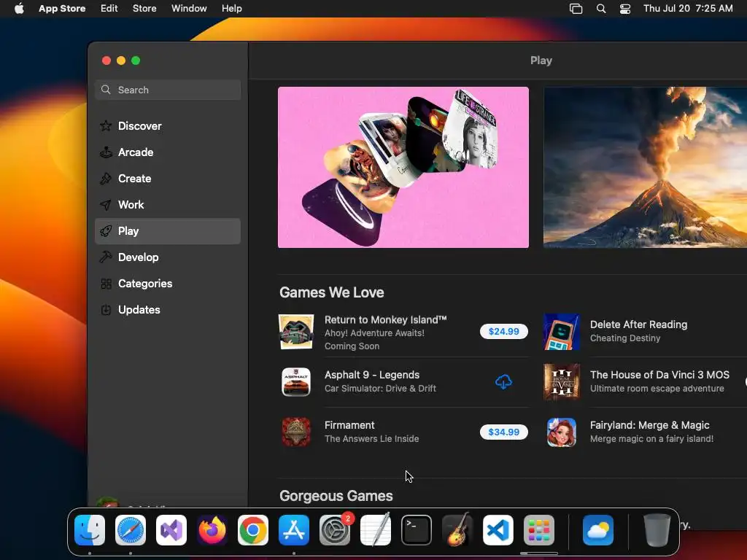
Task: Open Asphalt 9 - Legends app icon
Action: (x=296, y=382)
